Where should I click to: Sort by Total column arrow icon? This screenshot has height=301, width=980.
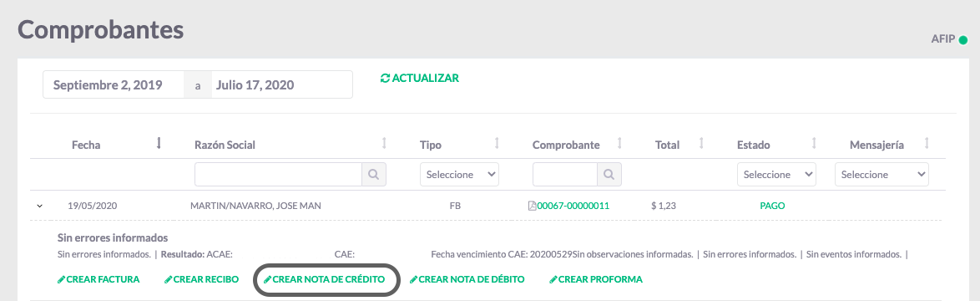pyautogui.click(x=701, y=144)
